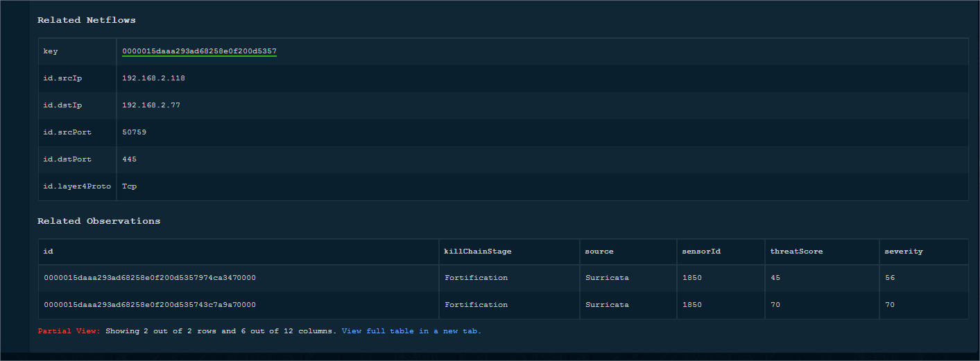Click the id.layer4Proto field label

tap(77, 186)
